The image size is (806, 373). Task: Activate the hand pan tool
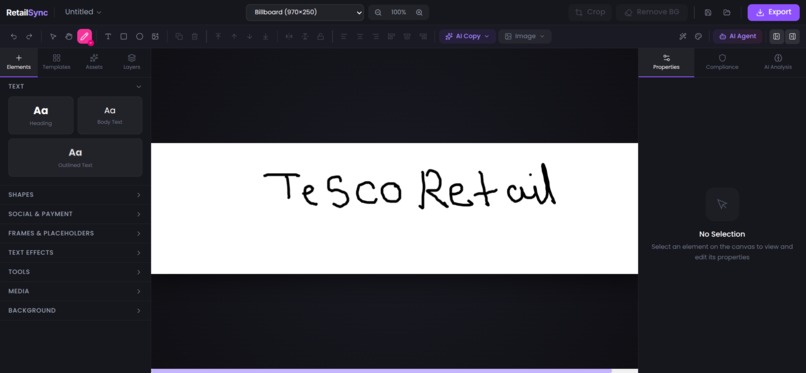pos(69,36)
